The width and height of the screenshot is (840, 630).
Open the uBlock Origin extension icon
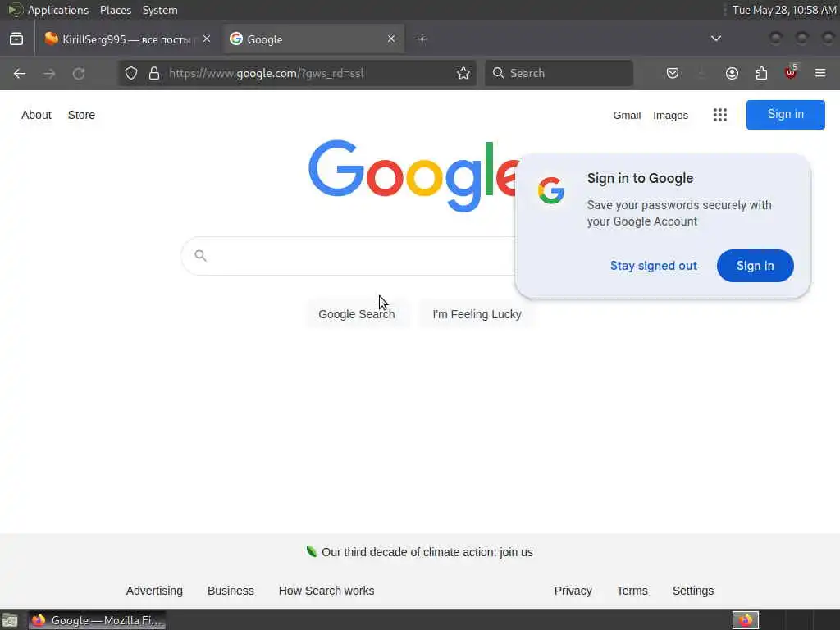point(791,72)
